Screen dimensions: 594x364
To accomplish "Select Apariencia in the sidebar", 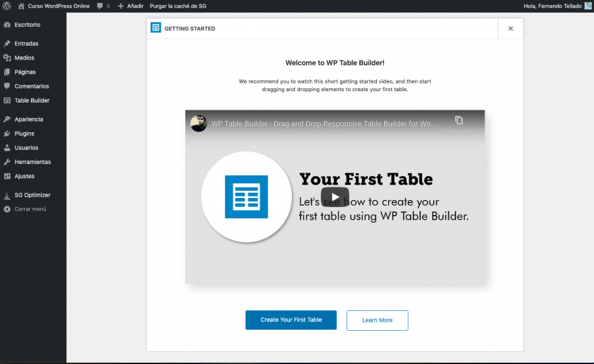I will pyautogui.click(x=28, y=119).
